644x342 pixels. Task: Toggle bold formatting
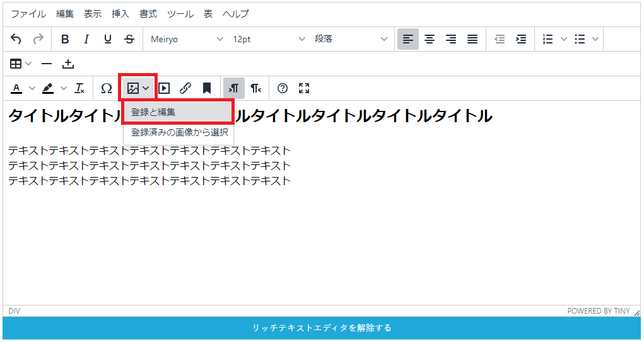point(65,40)
